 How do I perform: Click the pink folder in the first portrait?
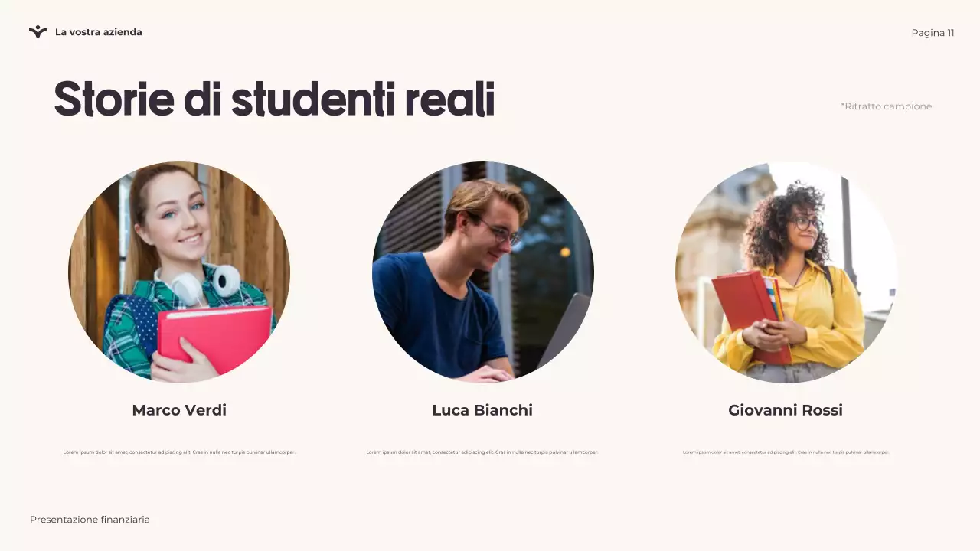pos(214,335)
